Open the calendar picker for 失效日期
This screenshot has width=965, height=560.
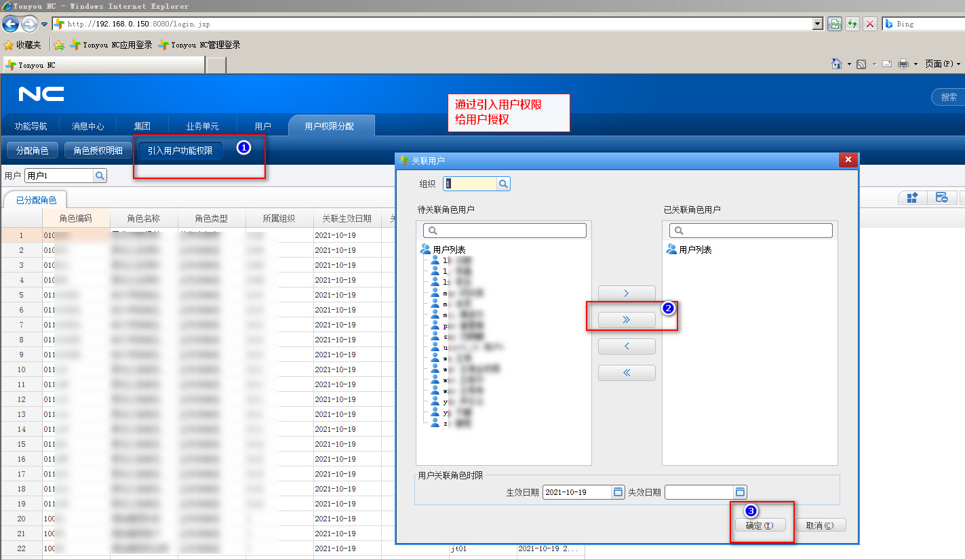click(740, 492)
